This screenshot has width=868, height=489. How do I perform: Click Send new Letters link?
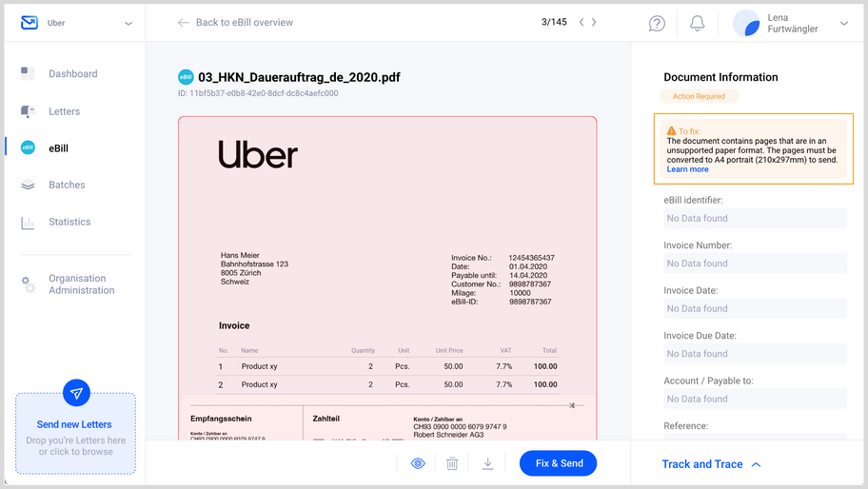point(74,424)
